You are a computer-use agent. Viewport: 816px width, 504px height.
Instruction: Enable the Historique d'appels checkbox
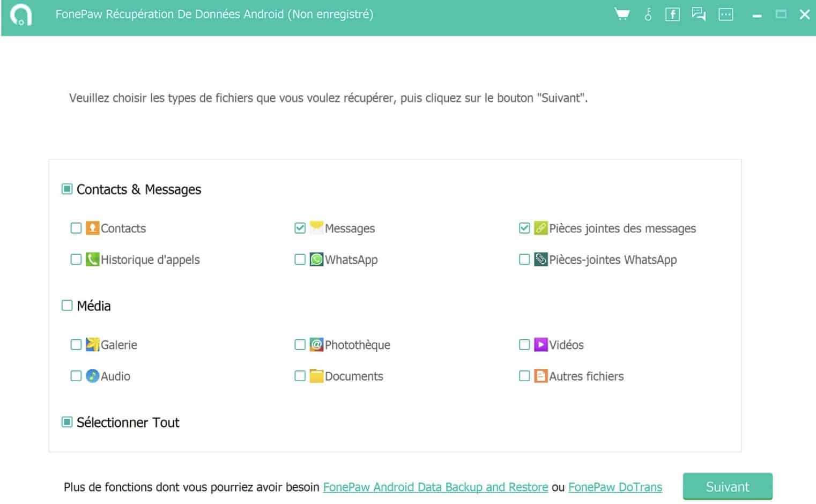click(x=76, y=260)
